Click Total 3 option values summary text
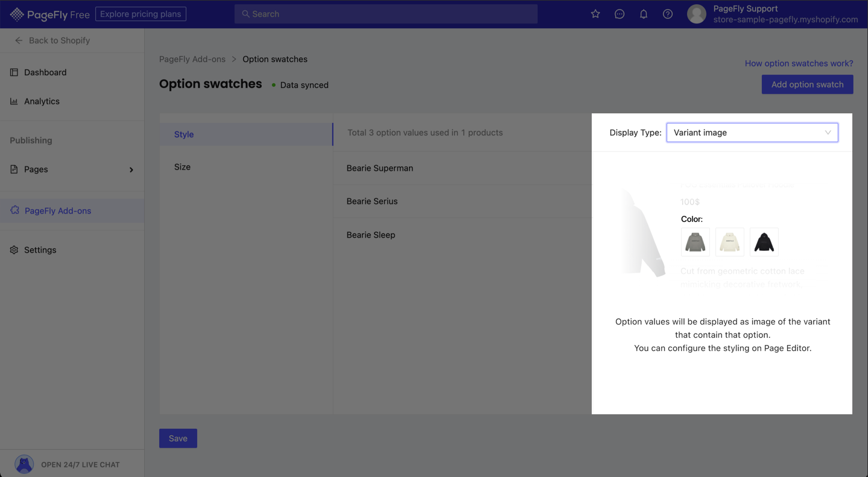The image size is (868, 477). (x=425, y=133)
